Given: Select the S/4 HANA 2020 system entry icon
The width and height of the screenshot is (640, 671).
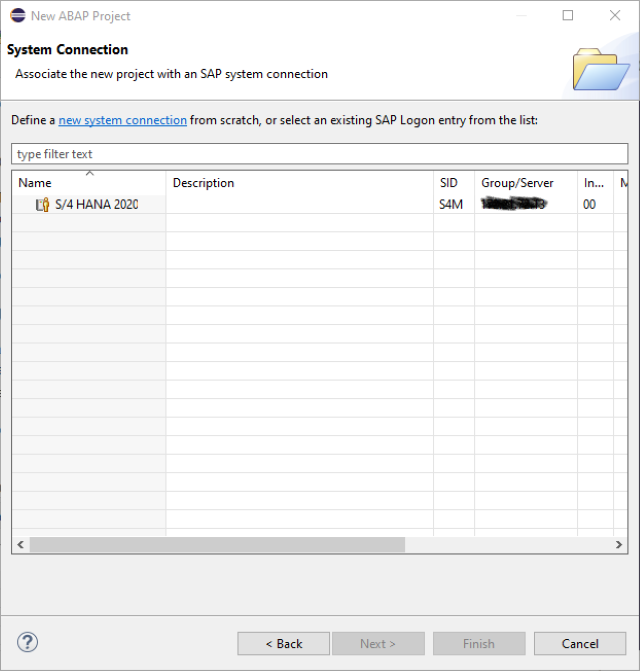Looking at the screenshot, I should pos(42,205).
